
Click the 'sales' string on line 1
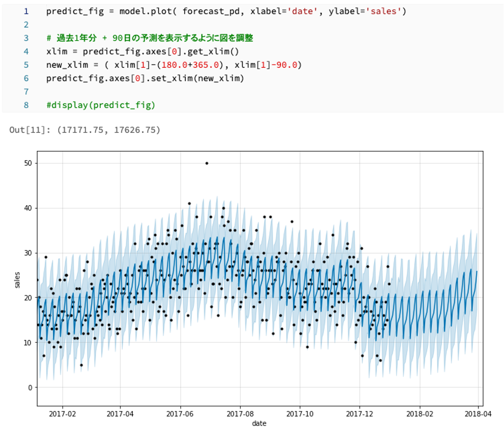click(385, 11)
